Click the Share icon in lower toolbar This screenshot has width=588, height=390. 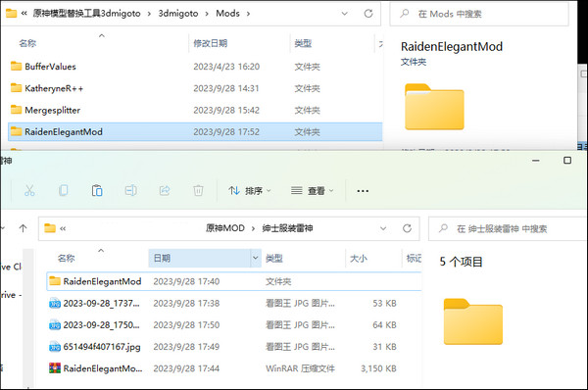(165, 190)
